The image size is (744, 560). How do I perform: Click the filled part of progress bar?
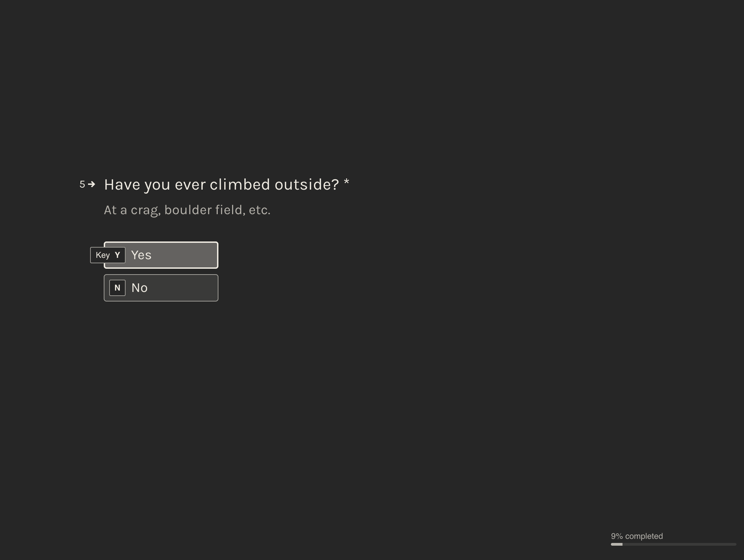coord(616,544)
